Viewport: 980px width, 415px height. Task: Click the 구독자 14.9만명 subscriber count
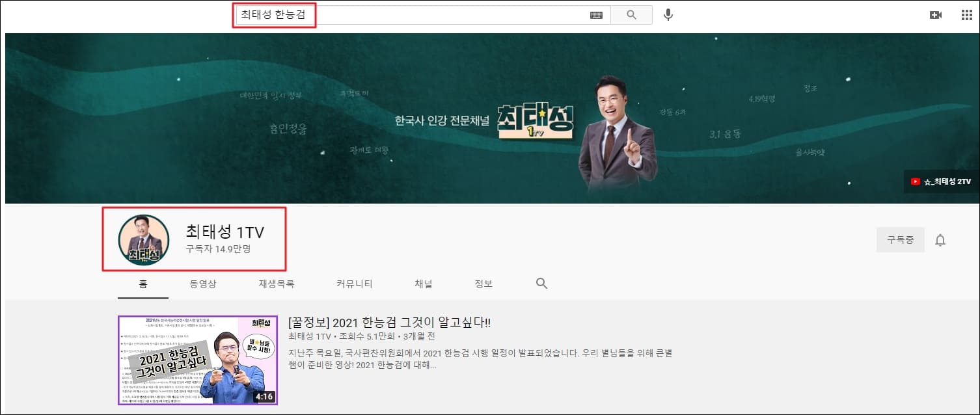[218, 249]
